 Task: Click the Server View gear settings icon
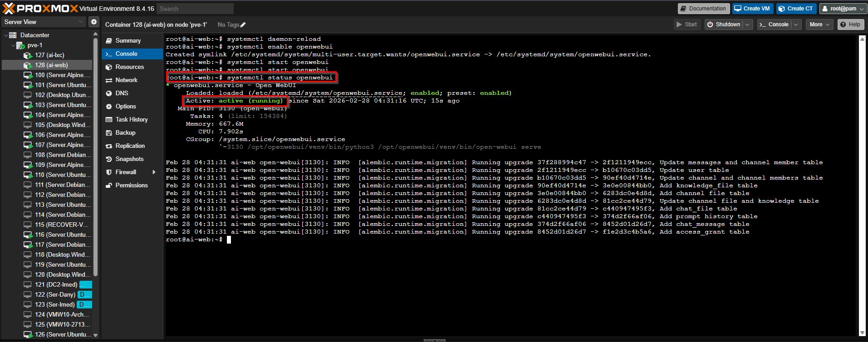(x=93, y=22)
